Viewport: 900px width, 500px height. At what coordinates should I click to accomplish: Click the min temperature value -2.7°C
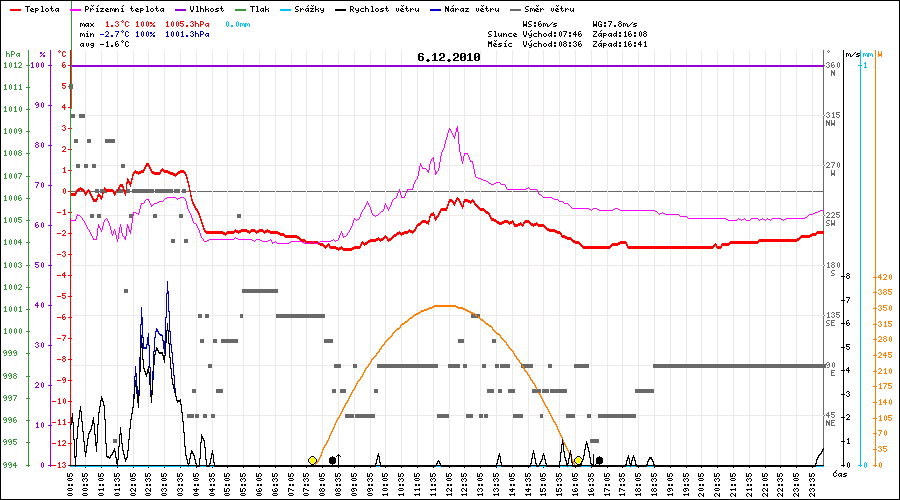click(x=114, y=34)
